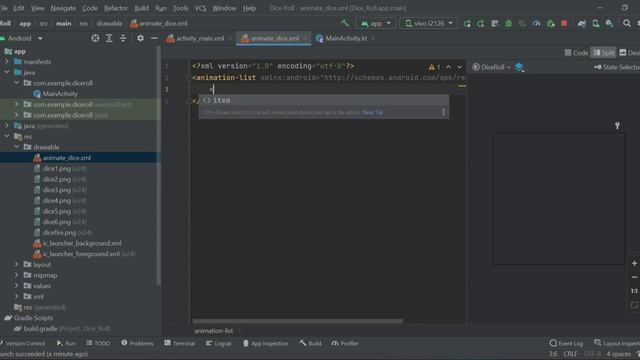Open the Logcat tool window
This screenshot has width=640, height=360.
click(218, 343)
